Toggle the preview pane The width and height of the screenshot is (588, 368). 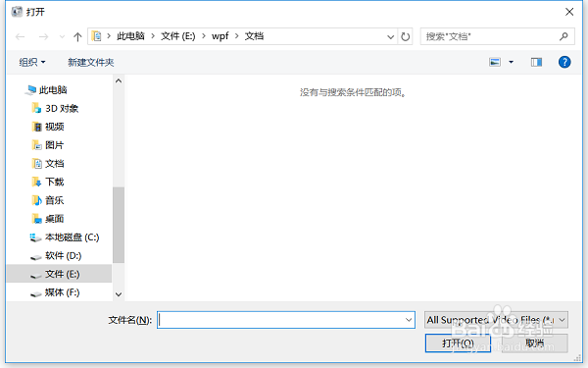(x=536, y=62)
